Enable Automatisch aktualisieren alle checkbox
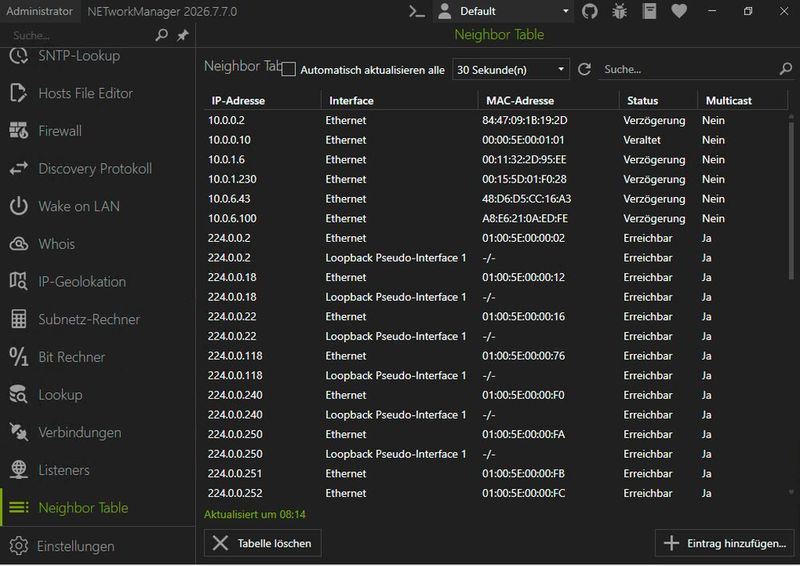Screen dimensions: 800x566 coord(288,69)
